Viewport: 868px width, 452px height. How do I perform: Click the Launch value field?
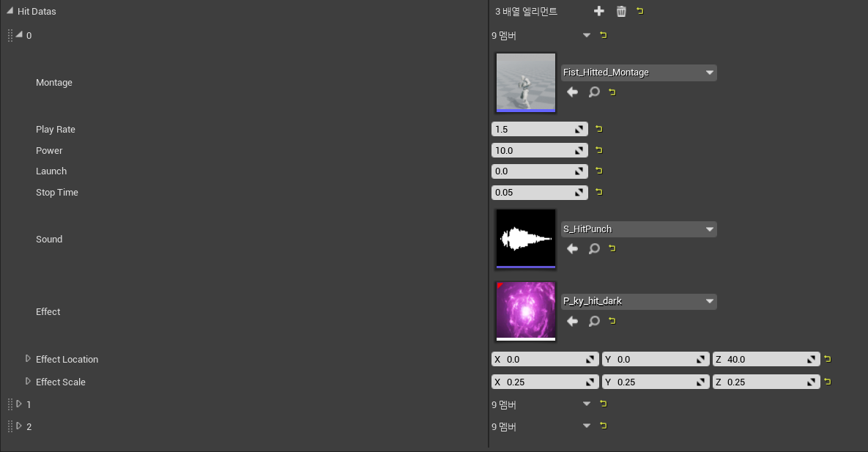[539, 171]
